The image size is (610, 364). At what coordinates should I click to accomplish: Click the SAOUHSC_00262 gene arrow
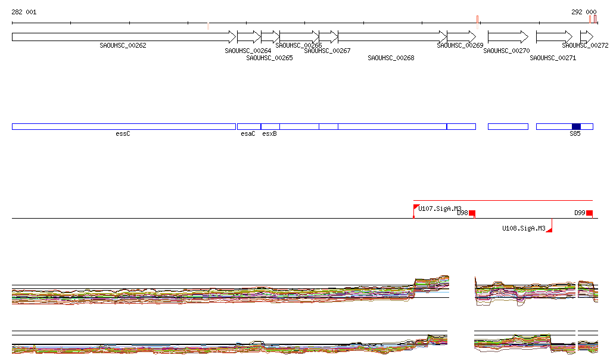(123, 36)
